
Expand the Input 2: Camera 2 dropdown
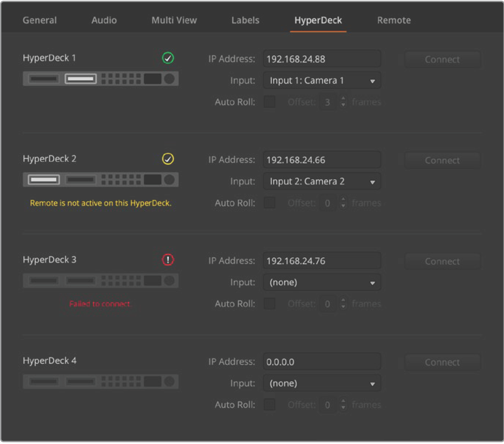coord(322,182)
